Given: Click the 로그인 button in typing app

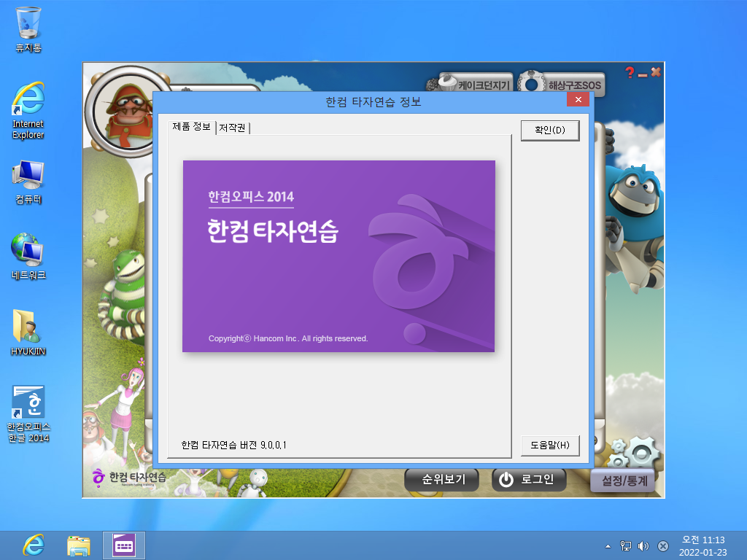Looking at the screenshot, I should click(528, 480).
